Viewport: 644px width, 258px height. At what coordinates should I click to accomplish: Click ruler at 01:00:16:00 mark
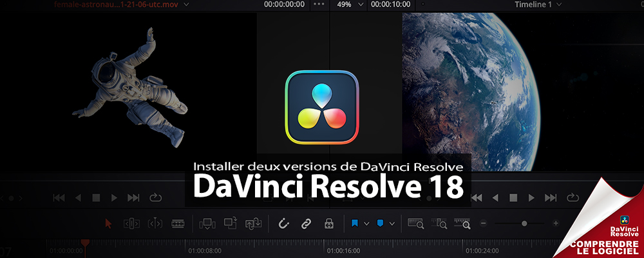(x=343, y=250)
